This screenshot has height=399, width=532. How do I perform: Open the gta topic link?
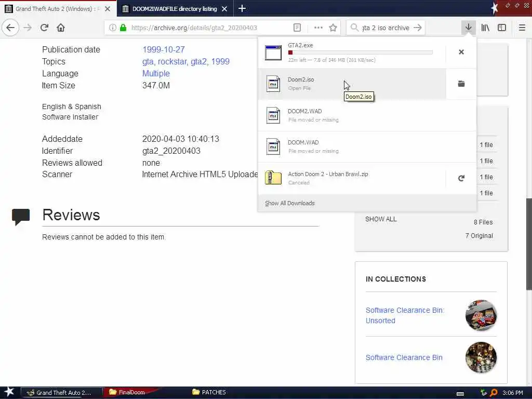click(x=148, y=61)
